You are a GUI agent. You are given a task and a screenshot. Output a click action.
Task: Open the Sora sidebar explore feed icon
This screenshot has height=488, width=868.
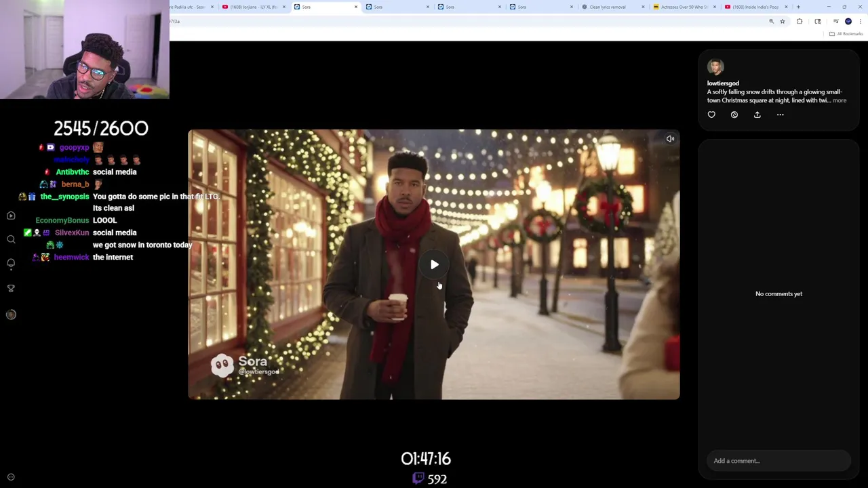click(x=11, y=216)
